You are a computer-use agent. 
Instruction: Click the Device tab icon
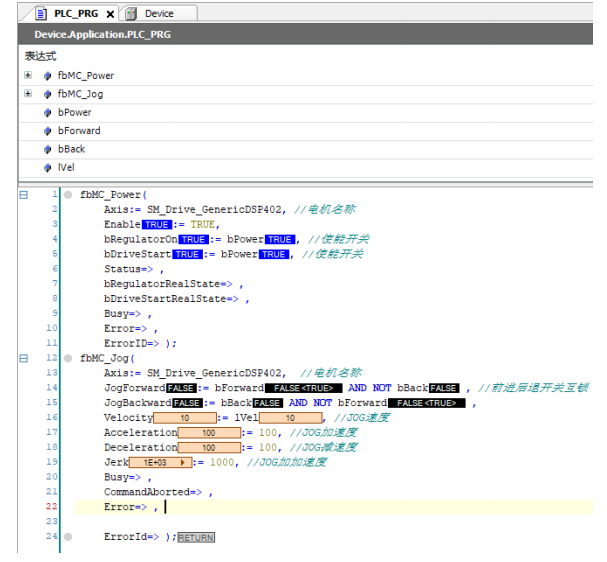click(131, 14)
